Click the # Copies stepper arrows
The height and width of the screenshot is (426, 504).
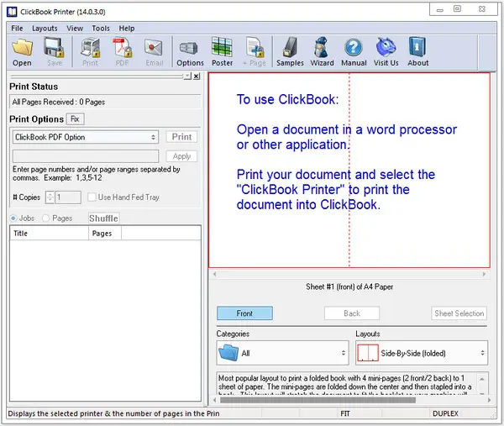pyautogui.click(x=50, y=197)
